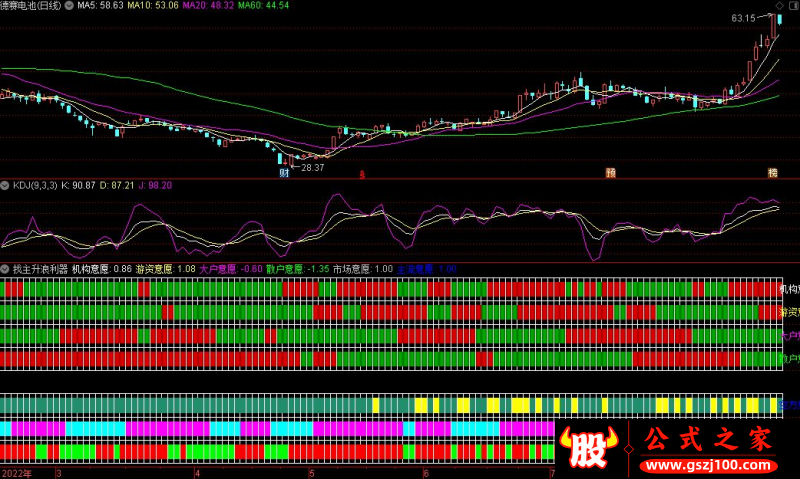Click the 2022年 label on the time axis
Viewport: 800px width, 479px height.
tap(17, 472)
